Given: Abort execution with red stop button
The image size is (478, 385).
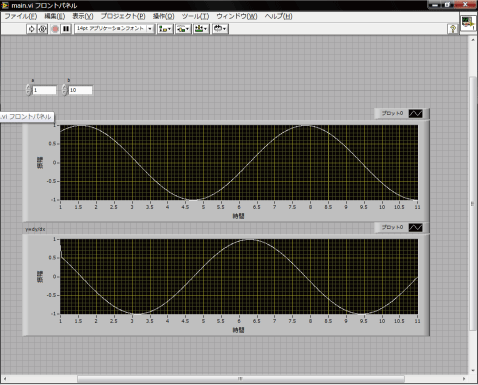Looking at the screenshot, I should (55, 29).
